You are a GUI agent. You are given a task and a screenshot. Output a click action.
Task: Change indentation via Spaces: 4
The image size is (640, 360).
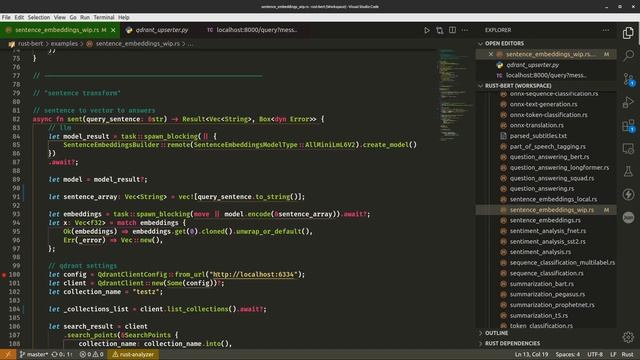(567, 354)
